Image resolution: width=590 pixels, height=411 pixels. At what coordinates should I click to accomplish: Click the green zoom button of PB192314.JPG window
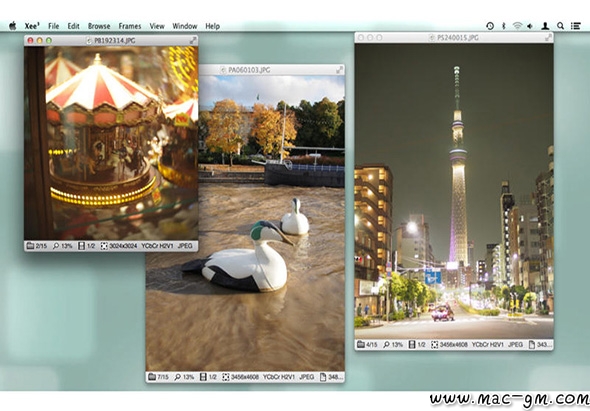coord(49,40)
